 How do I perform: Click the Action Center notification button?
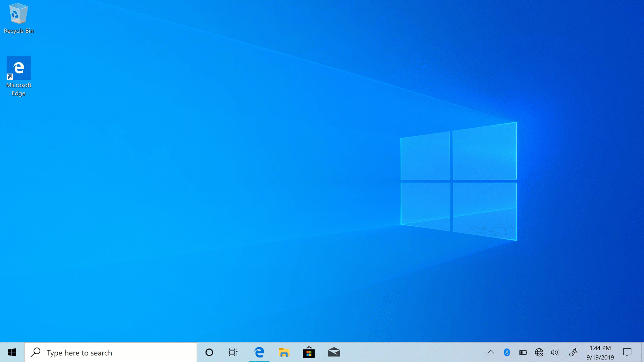[x=627, y=352]
